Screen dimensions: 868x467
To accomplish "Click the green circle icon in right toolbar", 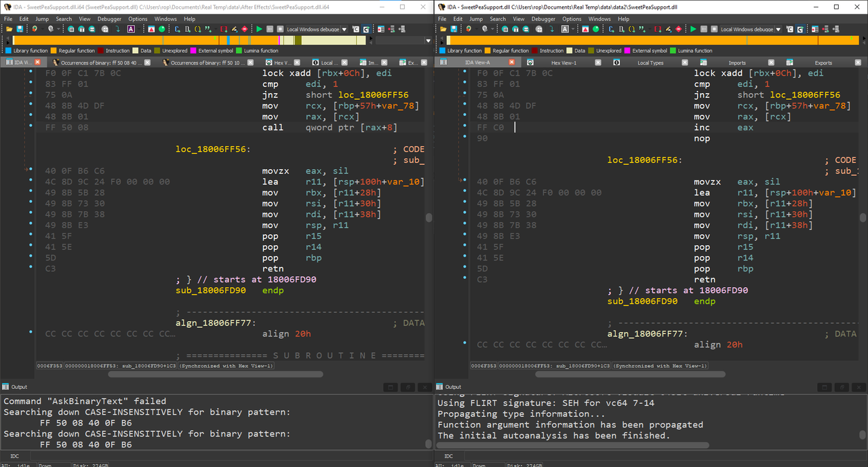I will tap(595, 29).
